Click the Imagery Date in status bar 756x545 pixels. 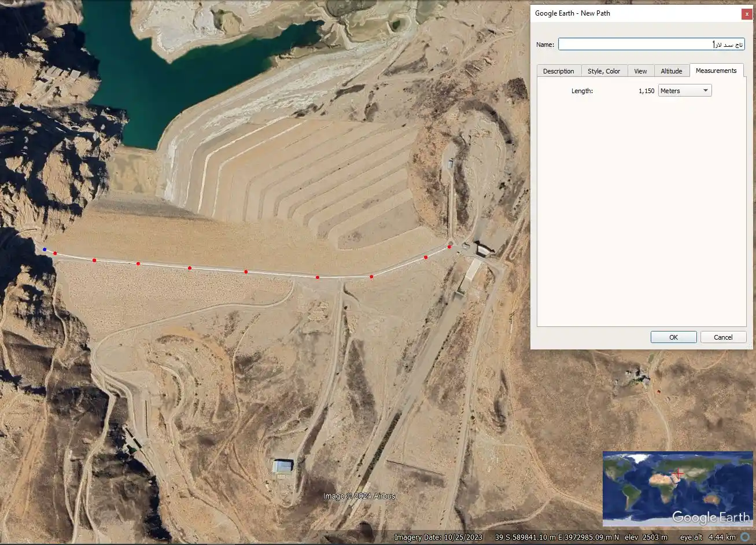click(x=438, y=537)
